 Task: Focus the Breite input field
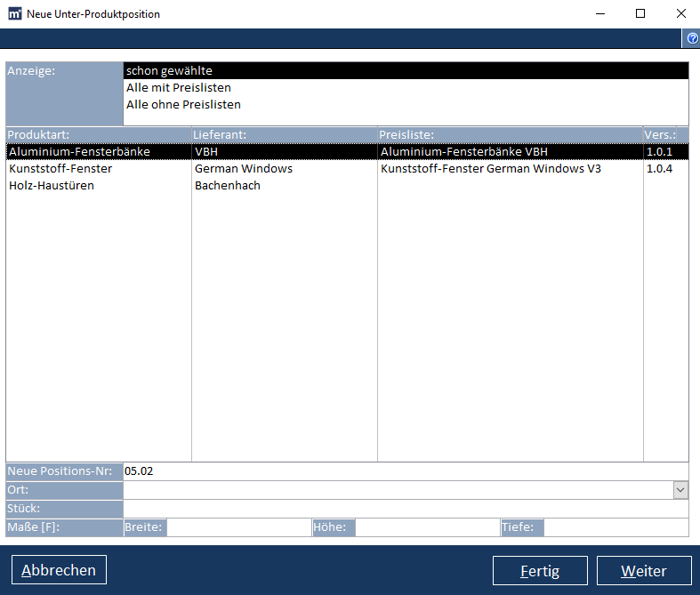[x=238, y=527]
